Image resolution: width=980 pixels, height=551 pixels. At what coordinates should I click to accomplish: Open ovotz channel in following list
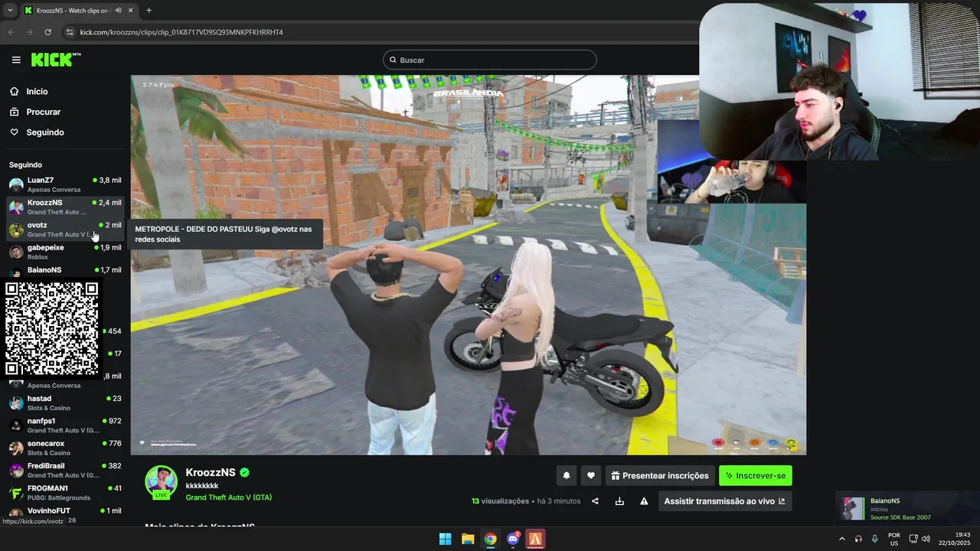coord(65,230)
